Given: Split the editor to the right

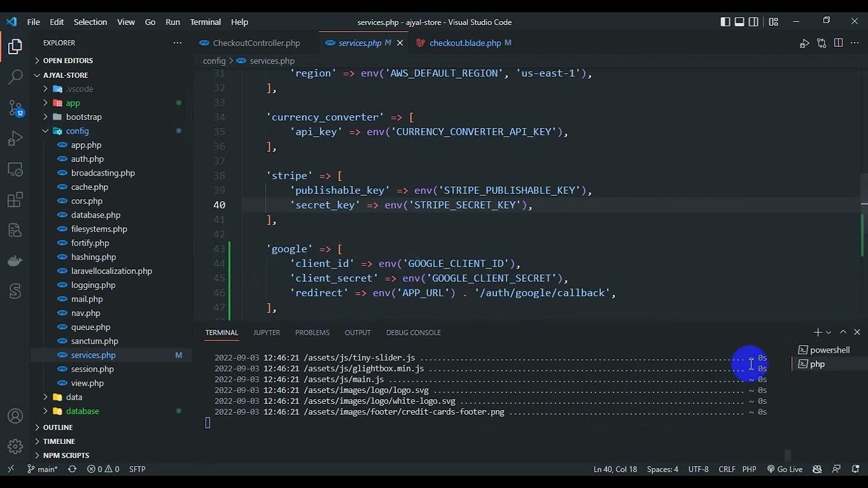Looking at the screenshot, I should (838, 43).
